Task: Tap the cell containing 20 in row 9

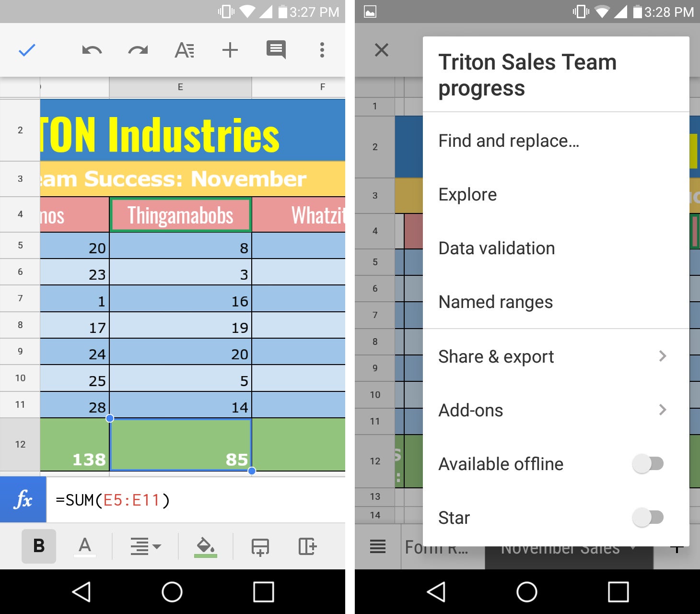Action: pos(180,352)
